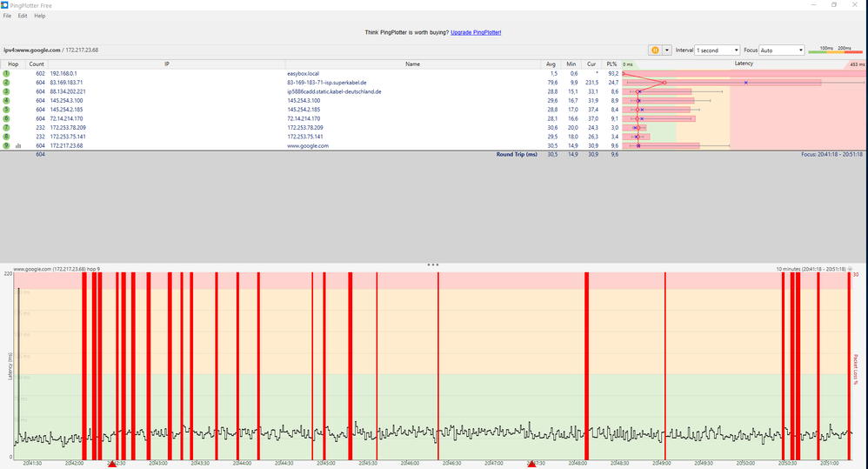Click the red triangle marker near 20:47:30
This screenshot has width=868, height=469.
click(531, 465)
